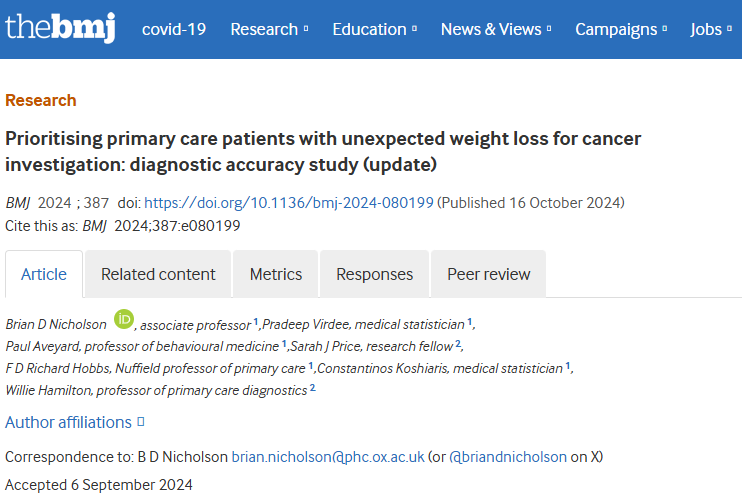
Task: Email brian.nicholson@phc.ox.ac.uk correspondence link
Action: [328, 457]
